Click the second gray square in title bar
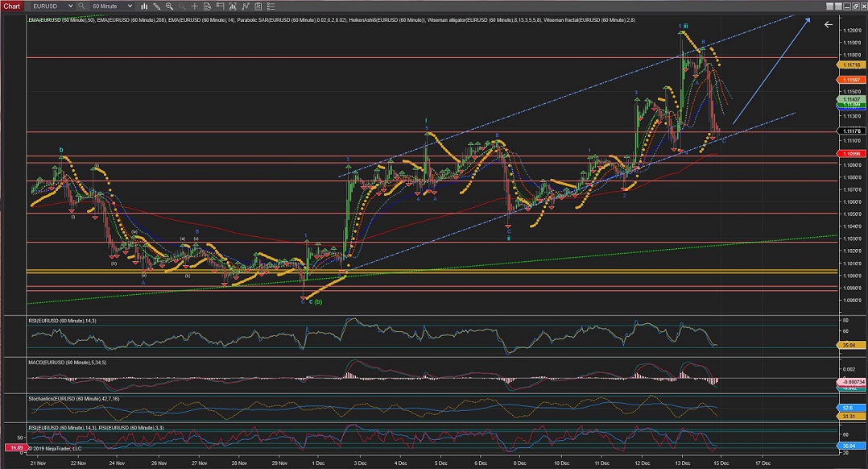The height and width of the screenshot is (469, 868). [838, 6]
